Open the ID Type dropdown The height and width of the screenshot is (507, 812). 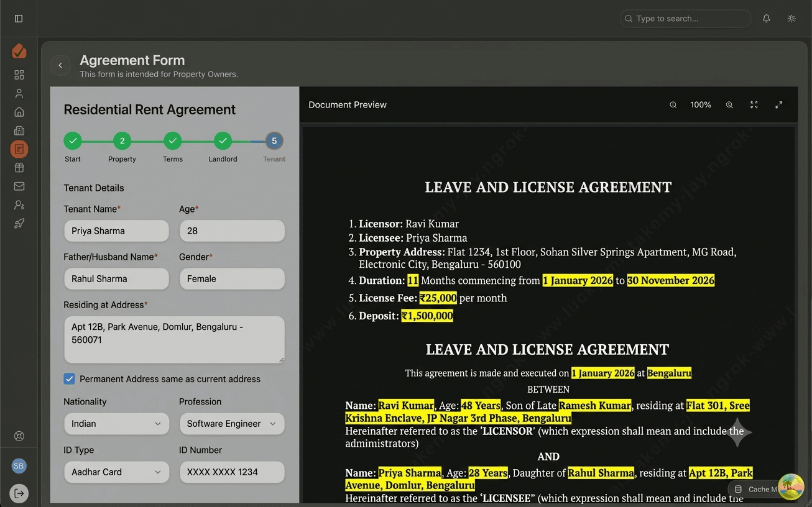[116, 472]
